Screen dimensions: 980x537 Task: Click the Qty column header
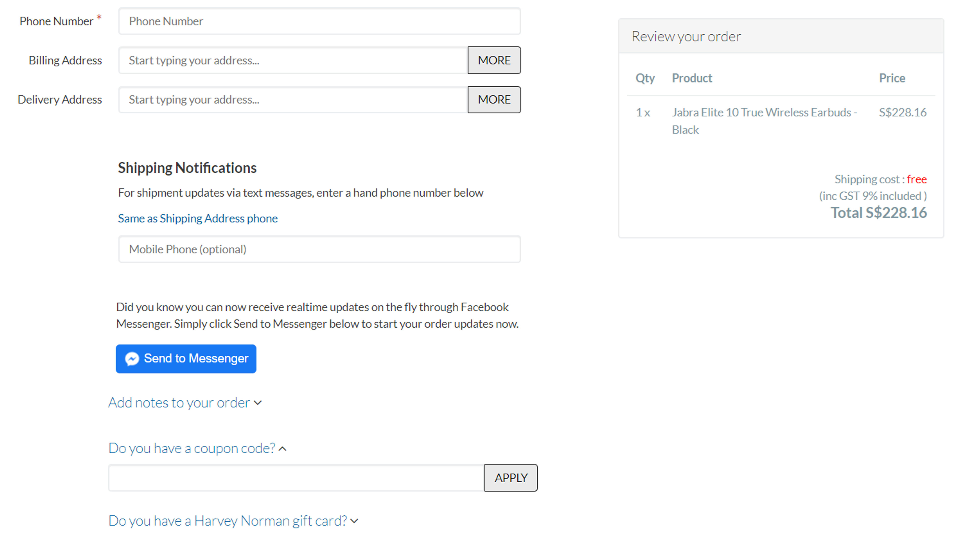pos(645,78)
